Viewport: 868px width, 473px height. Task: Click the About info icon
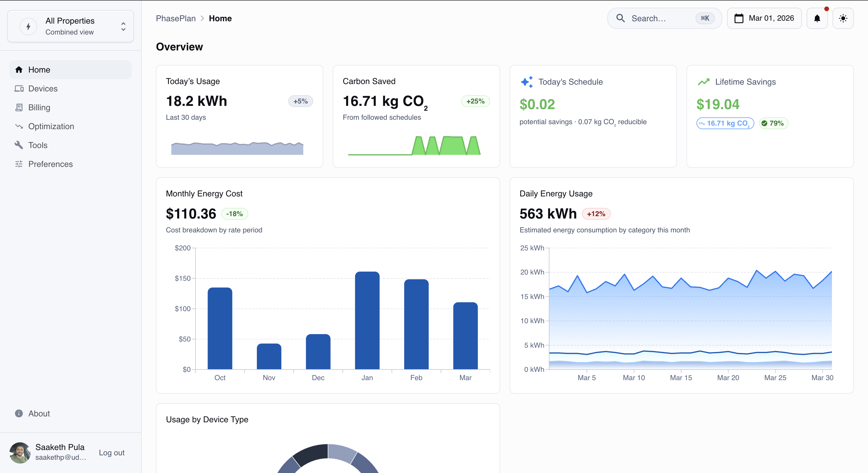click(19, 413)
